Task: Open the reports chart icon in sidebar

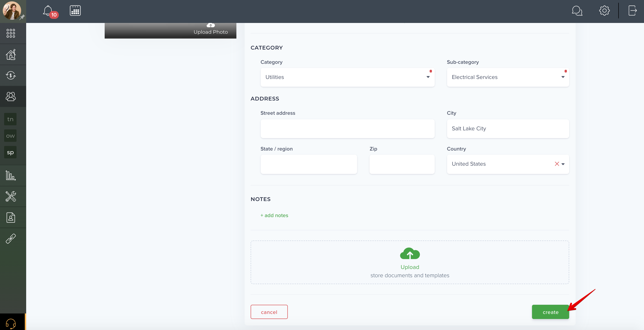Action: pos(11,176)
